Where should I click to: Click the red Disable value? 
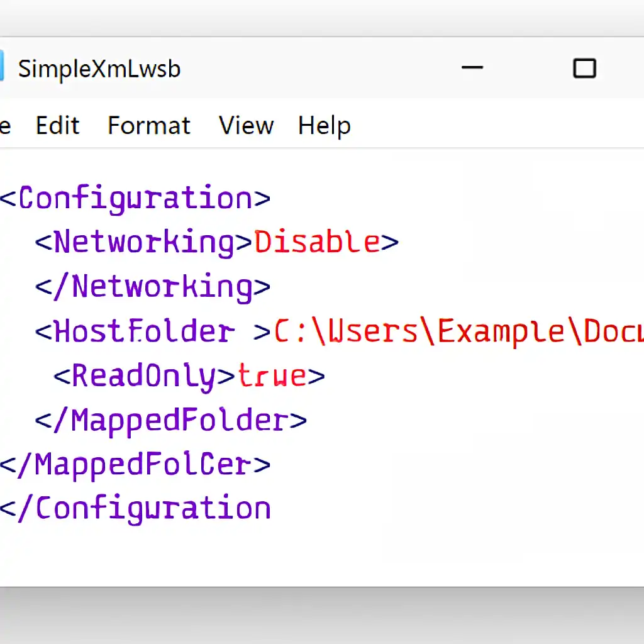318,243
